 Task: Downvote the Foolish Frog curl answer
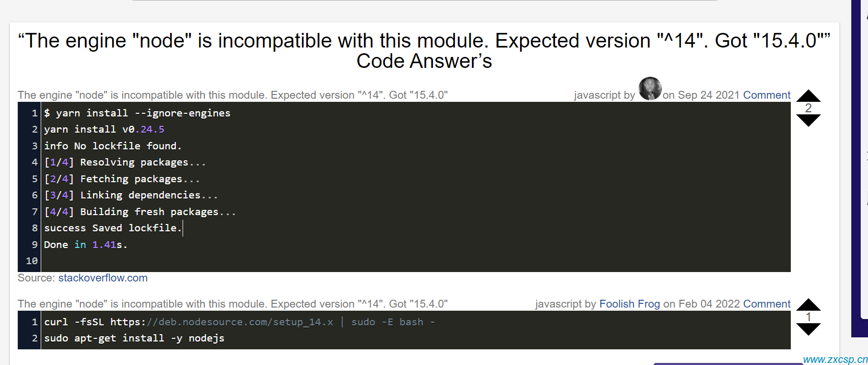click(808, 329)
